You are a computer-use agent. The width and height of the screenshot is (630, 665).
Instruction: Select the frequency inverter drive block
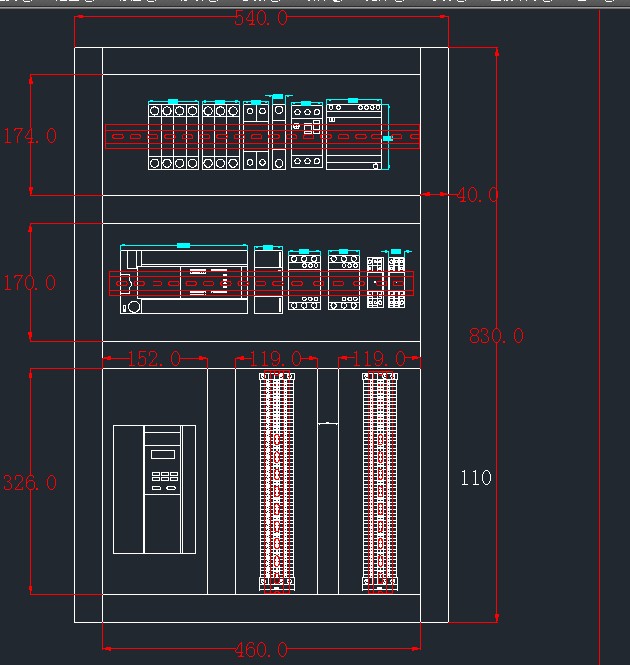coord(154,489)
